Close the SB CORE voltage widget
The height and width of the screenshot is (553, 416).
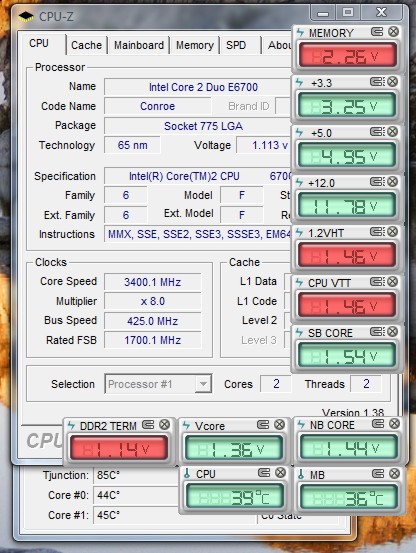tap(393, 332)
